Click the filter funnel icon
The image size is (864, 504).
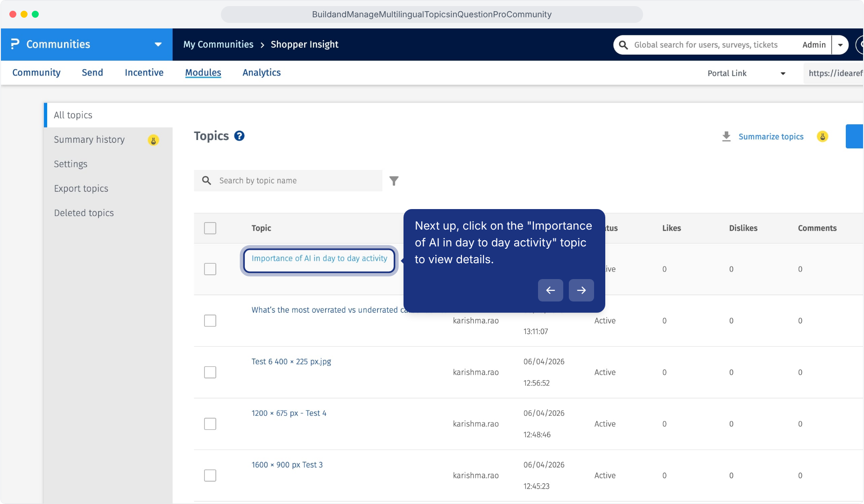(x=394, y=181)
